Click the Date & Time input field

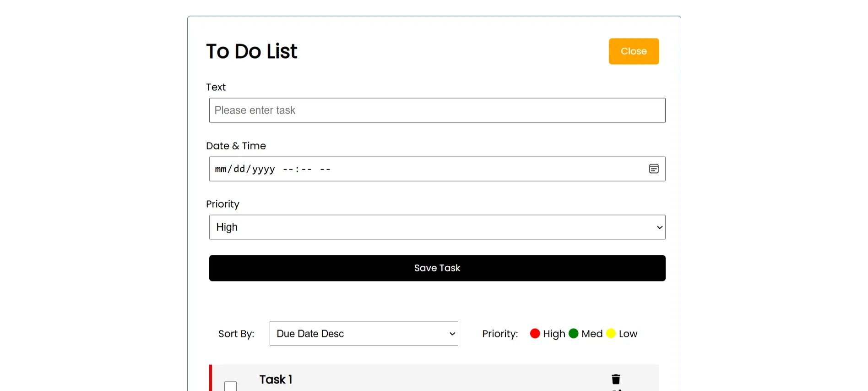437,169
